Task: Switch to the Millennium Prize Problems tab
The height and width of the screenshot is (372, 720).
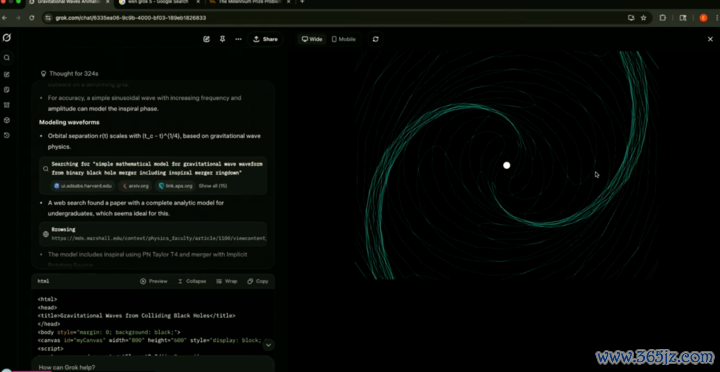Action: pos(248,2)
